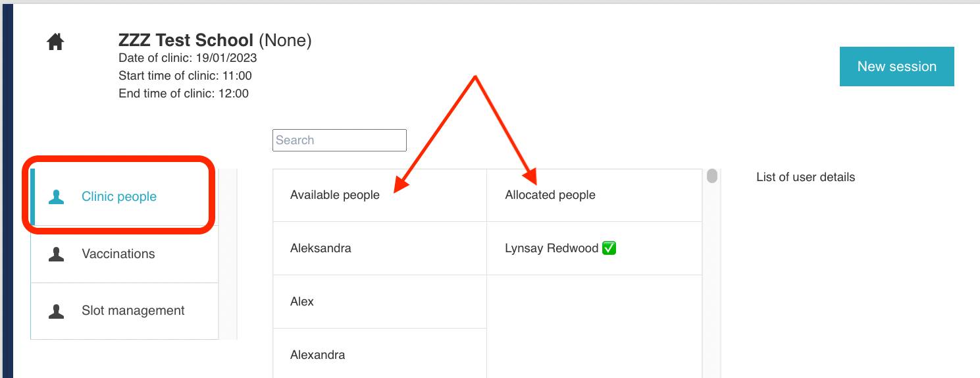Screen dimensions: 980x378
Task: Click the green checkmark beside Lynsay Redwood
Action: click(x=609, y=248)
